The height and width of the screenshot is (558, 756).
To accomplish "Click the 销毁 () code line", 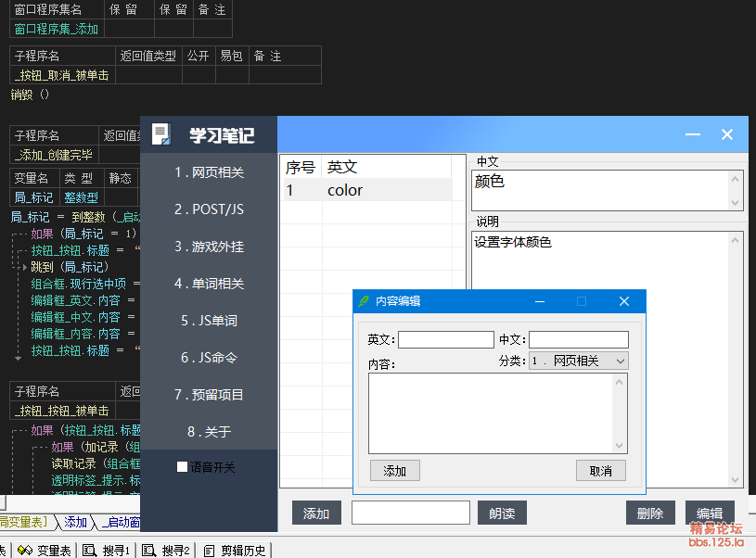I will click(x=30, y=95).
